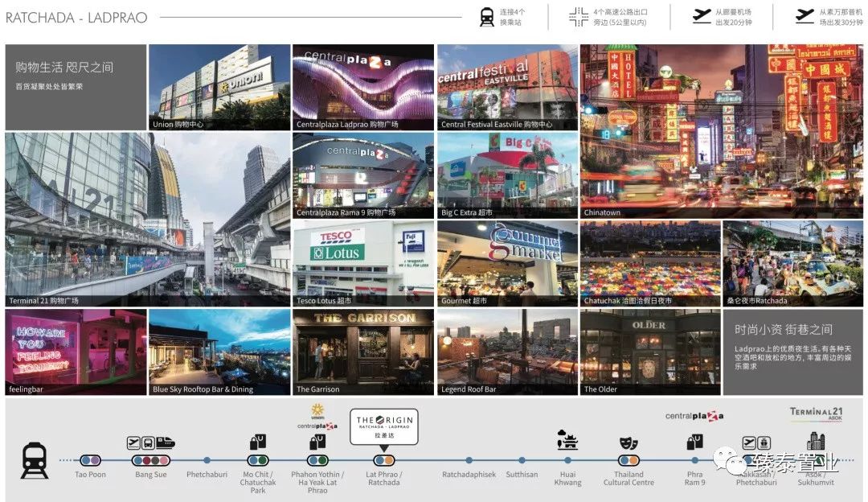Click the bus icon above Bang Sue
Screen dimensions: 868x502
click(x=148, y=442)
